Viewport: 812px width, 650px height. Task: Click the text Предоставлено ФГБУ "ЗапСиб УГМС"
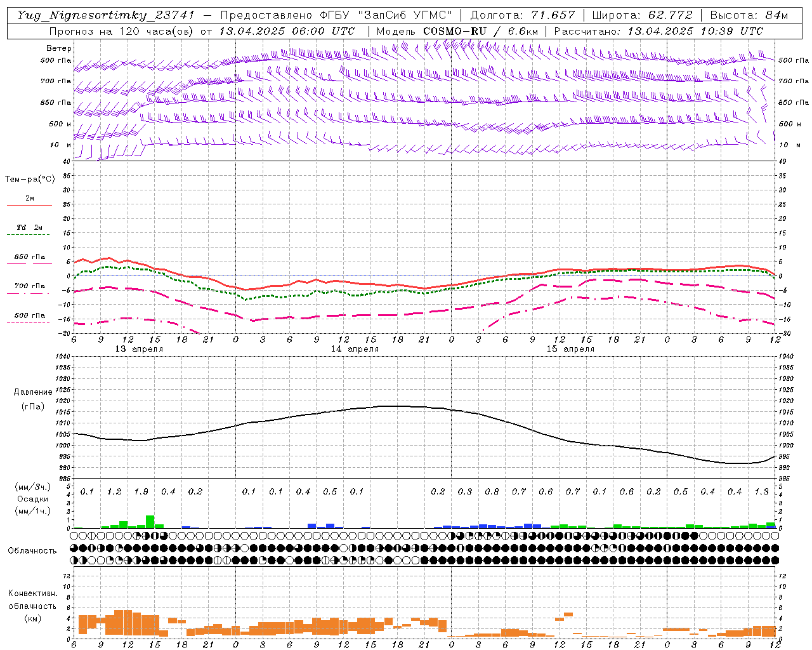coord(336,15)
